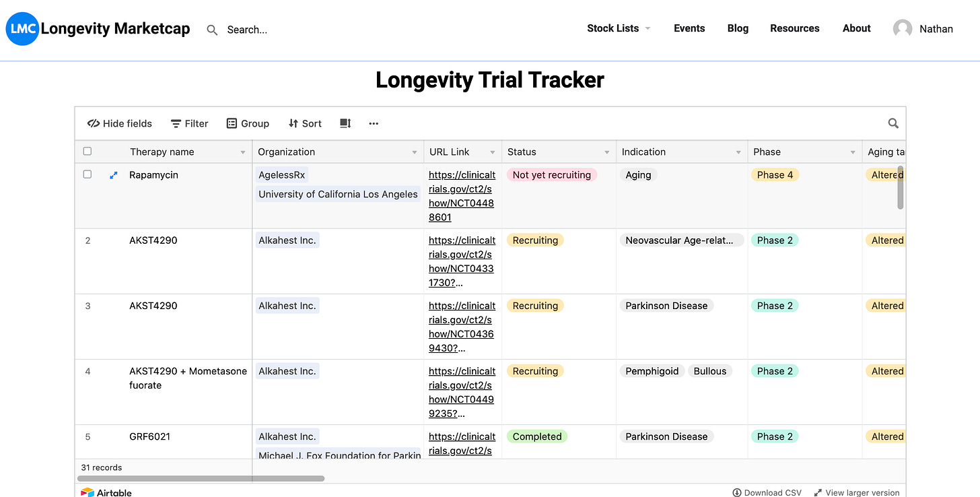Click the vertical scrollbar of the table
The height and width of the screenshot is (497, 980).
click(901, 187)
